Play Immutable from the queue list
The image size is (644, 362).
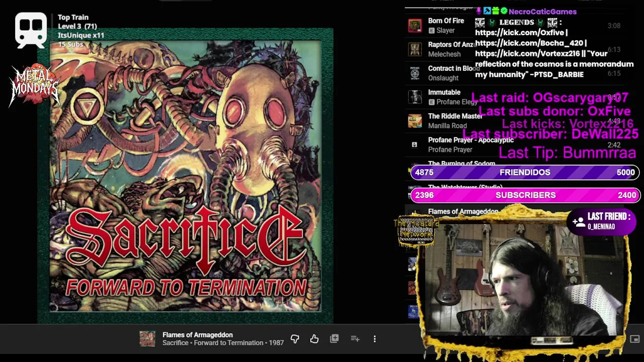coord(444,92)
